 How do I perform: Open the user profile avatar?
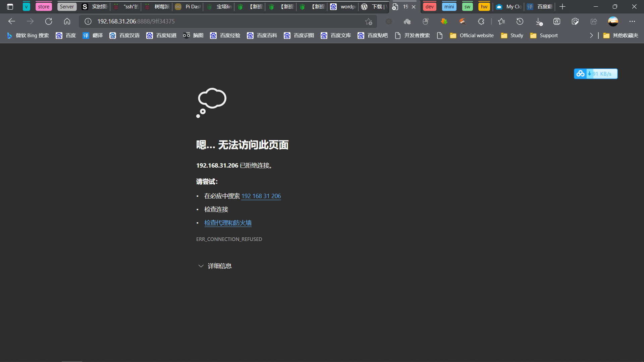(613, 21)
